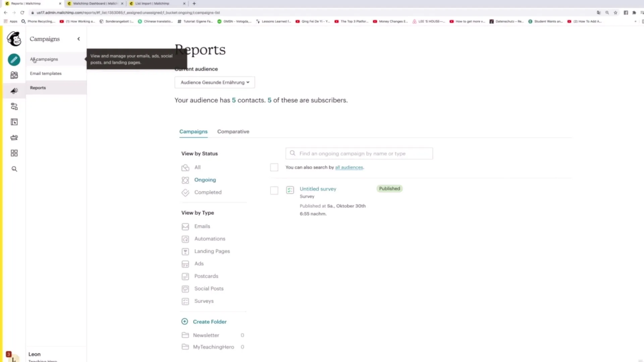Click the MyTeachingHero folder icon
The width and height of the screenshot is (644, 362).
(x=185, y=347)
